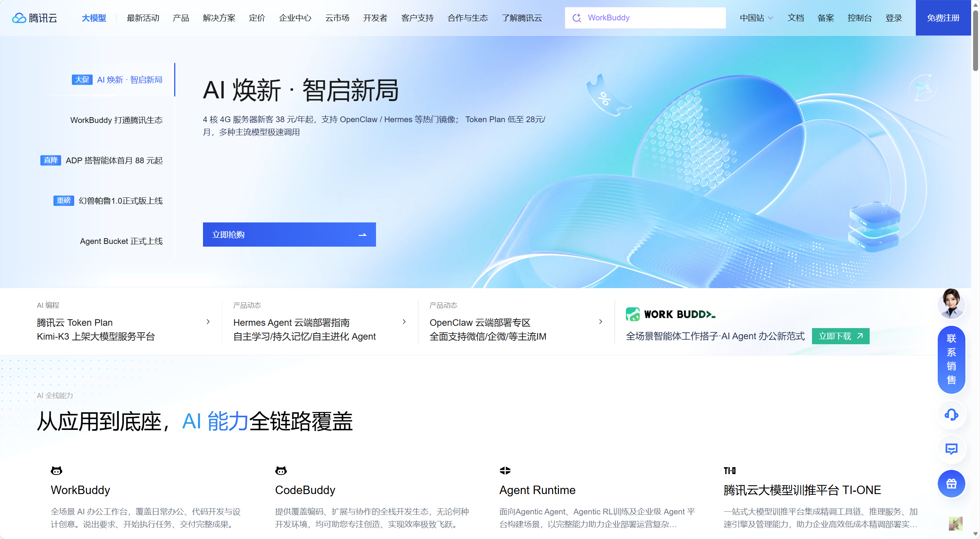
Task: Open the CodeBuddy product card title
Action: click(x=305, y=490)
